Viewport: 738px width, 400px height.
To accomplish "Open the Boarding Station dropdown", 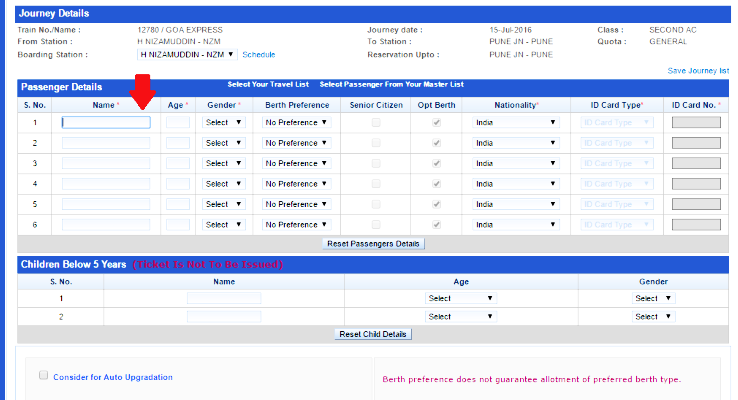I will 186,55.
